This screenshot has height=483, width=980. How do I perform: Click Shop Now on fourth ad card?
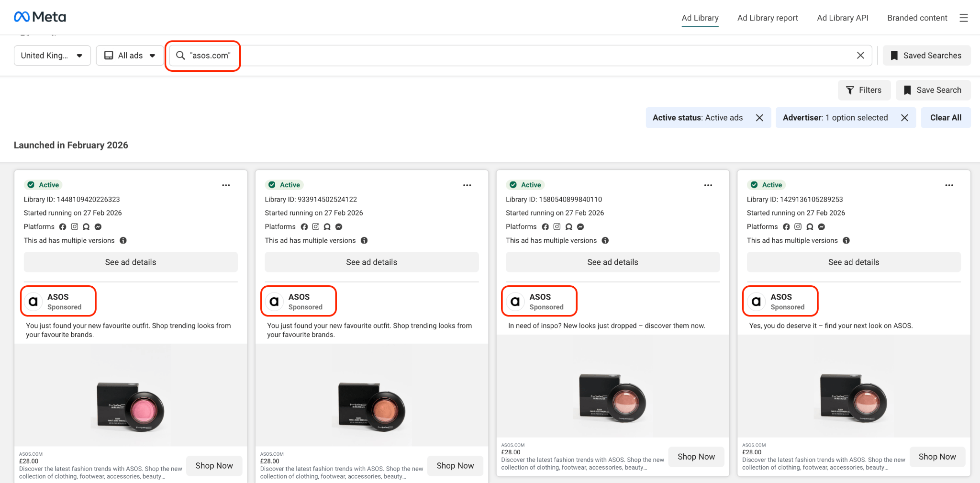click(937, 457)
